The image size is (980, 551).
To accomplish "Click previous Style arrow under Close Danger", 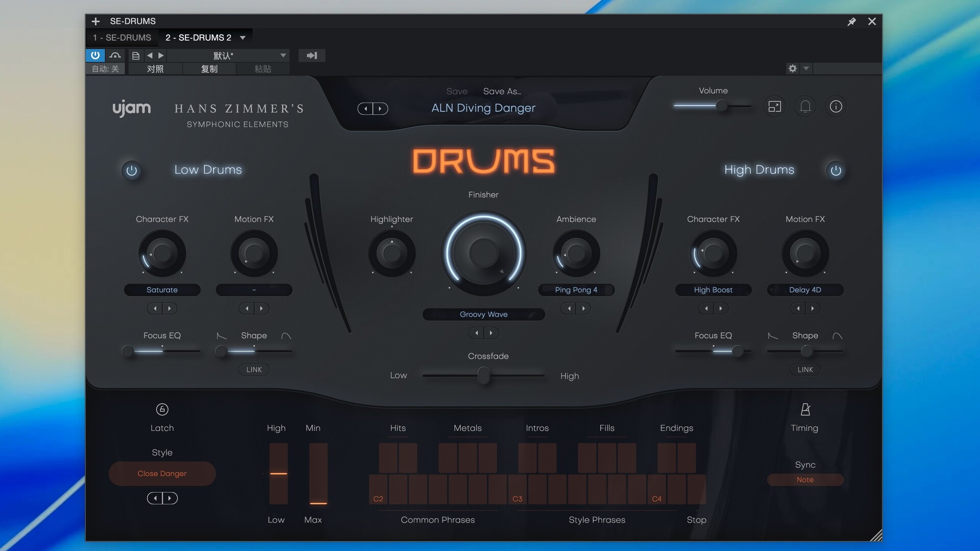I will click(x=155, y=498).
